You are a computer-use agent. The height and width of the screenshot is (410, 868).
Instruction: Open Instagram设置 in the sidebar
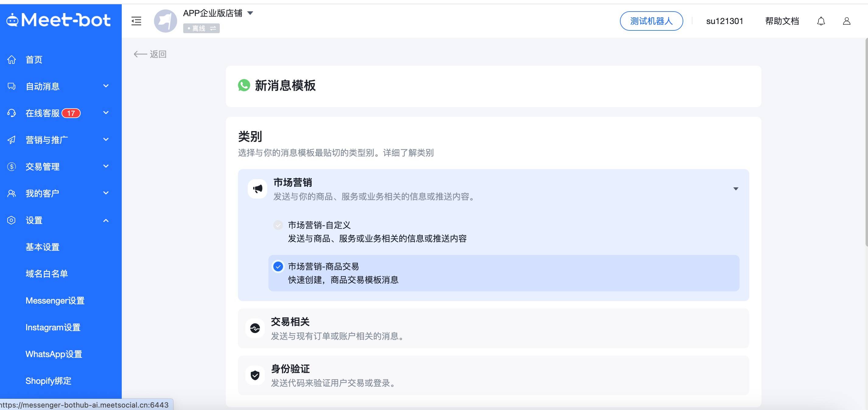[x=53, y=327]
